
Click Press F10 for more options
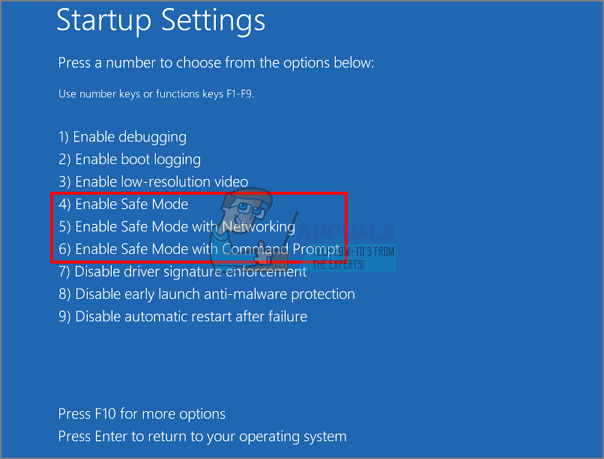[142, 414]
